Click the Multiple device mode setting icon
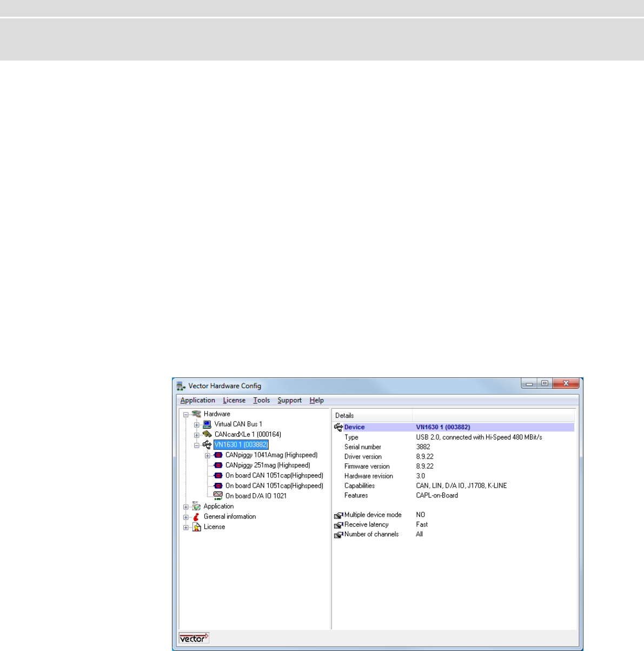Viewport: 644px width, 651px height. [338, 515]
